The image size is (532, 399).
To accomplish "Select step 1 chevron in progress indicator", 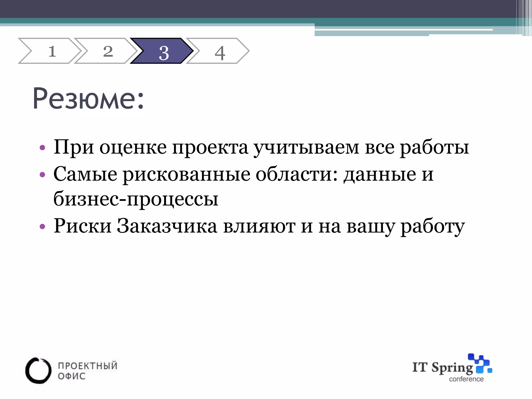I will [x=50, y=51].
